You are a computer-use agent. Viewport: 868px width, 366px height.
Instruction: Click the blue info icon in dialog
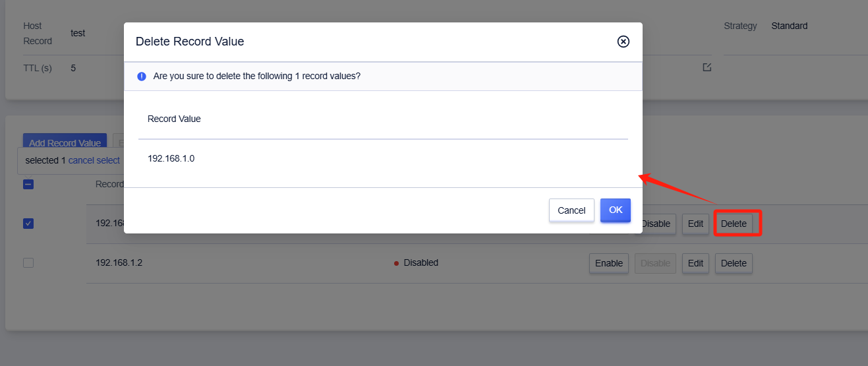[x=142, y=76]
